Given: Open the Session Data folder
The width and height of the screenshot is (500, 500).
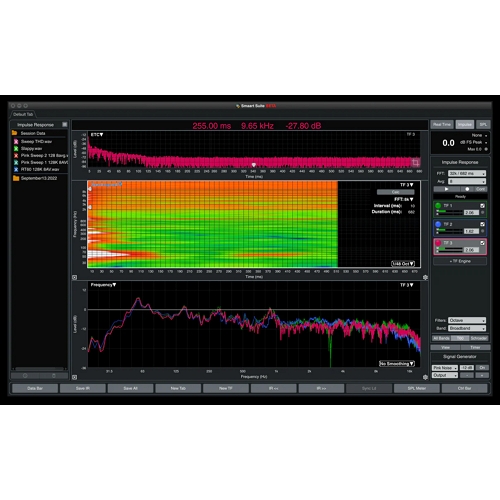Looking at the screenshot, I should point(33,133).
